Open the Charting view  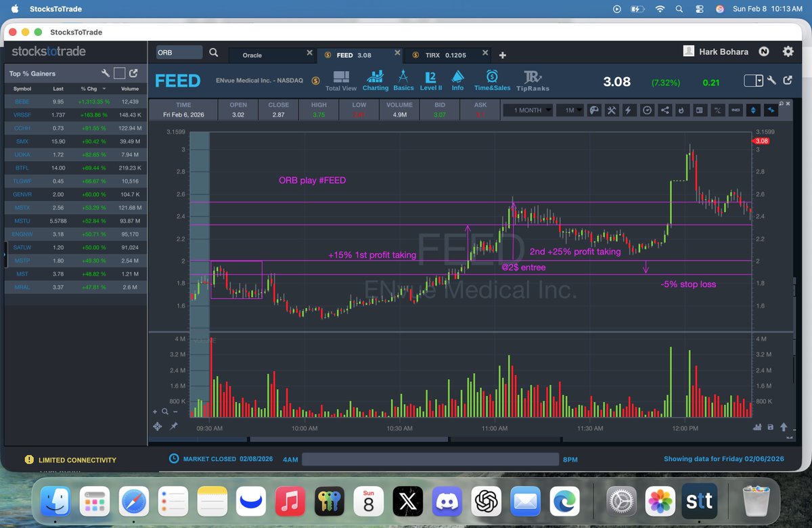[376, 81]
